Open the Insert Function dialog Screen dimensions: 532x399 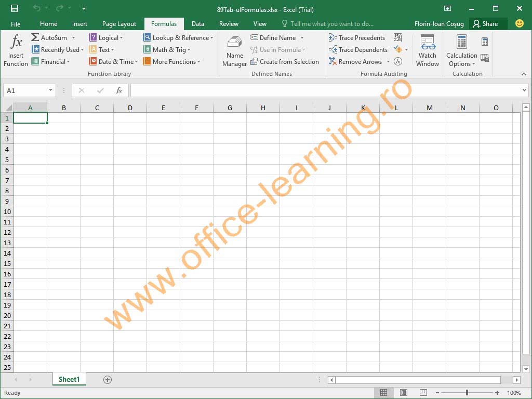tap(16, 50)
